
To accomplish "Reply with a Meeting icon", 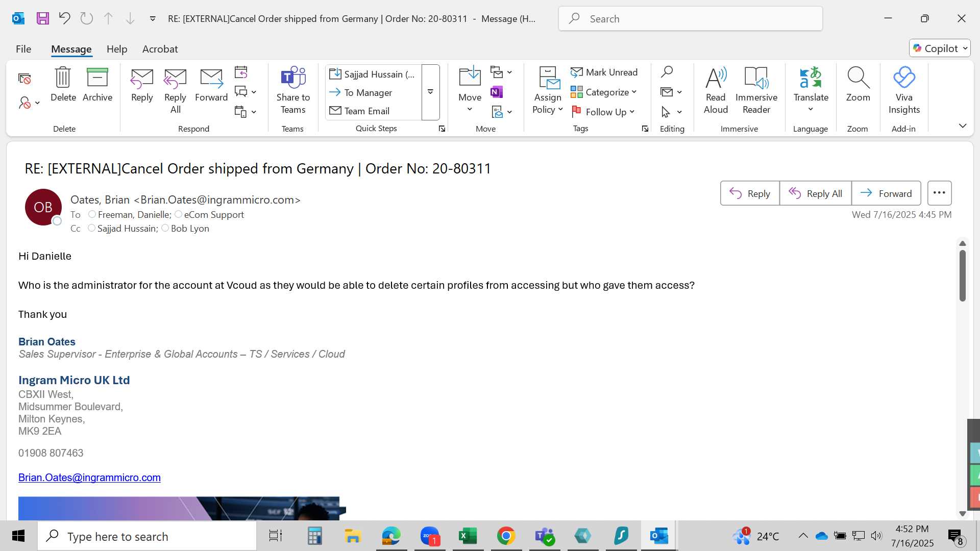I will (241, 72).
